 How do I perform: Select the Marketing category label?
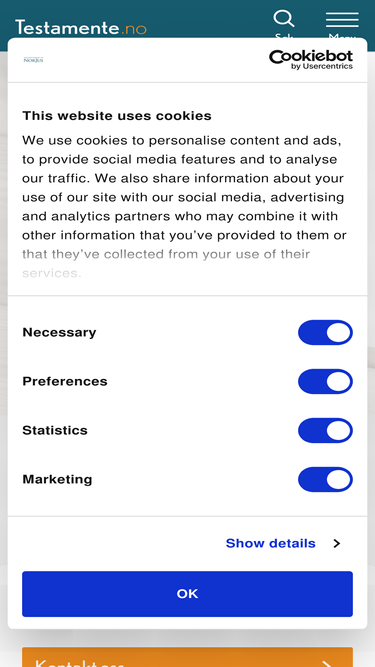(57, 479)
